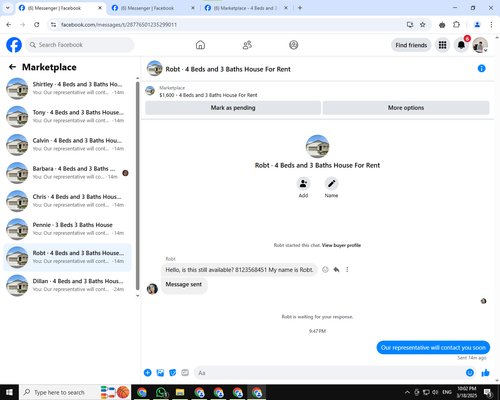
Task: Reload the page
Action: point(37,24)
